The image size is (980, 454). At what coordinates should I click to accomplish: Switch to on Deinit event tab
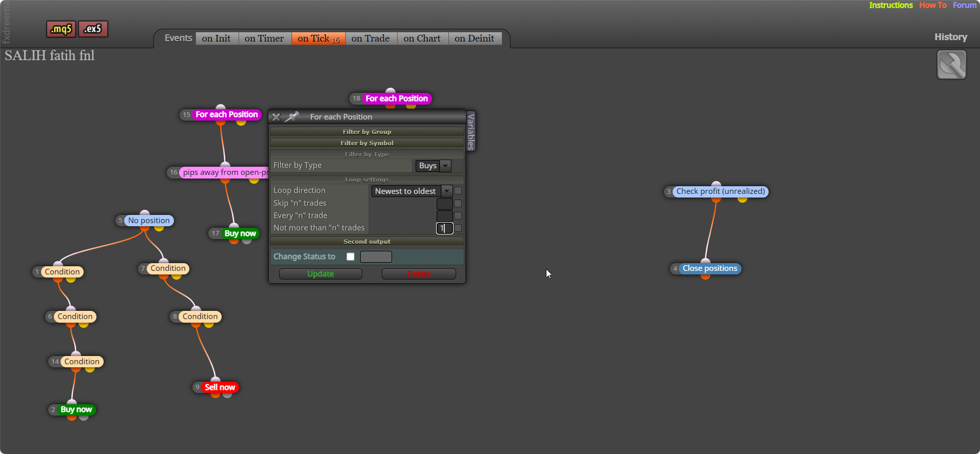474,38
